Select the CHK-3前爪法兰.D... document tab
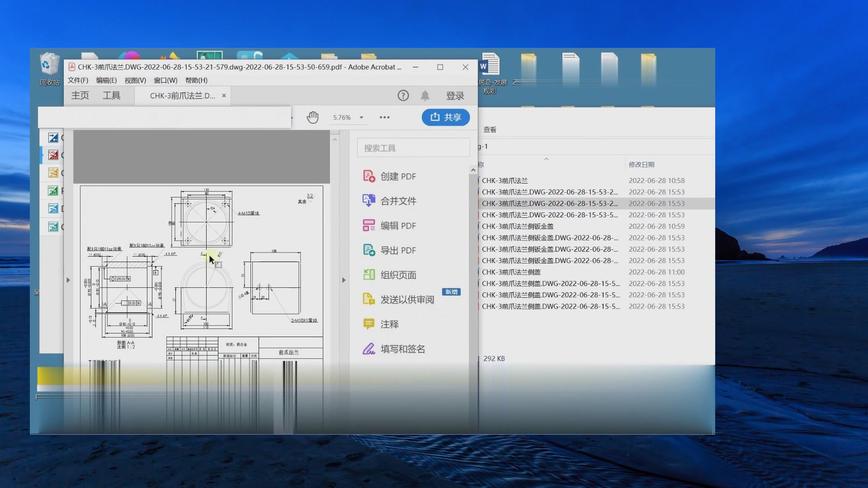This screenshot has width=868, height=488. [182, 96]
